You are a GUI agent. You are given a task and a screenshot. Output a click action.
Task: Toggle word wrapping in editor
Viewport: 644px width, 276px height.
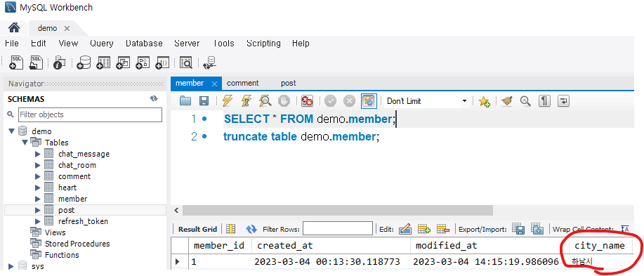(x=563, y=100)
